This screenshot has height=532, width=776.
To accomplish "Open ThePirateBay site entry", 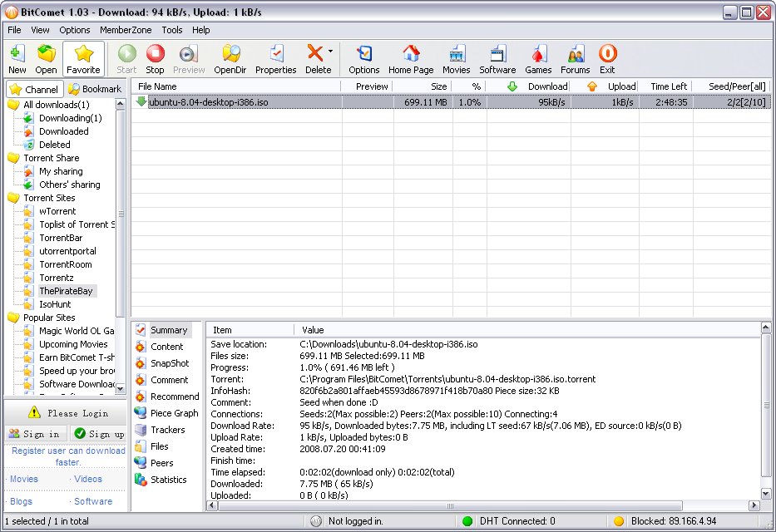I will tap(66, 291).
